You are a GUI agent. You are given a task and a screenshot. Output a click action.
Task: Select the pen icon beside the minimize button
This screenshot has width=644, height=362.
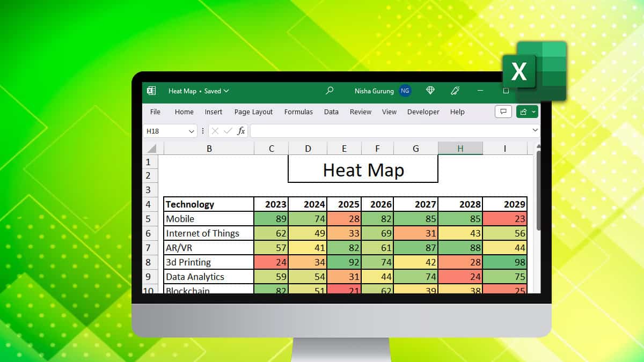pos(455,91)
